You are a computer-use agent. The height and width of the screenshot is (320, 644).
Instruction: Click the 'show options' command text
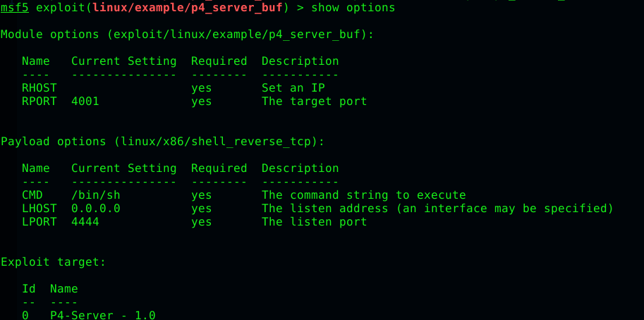click(x=353, y=7)
